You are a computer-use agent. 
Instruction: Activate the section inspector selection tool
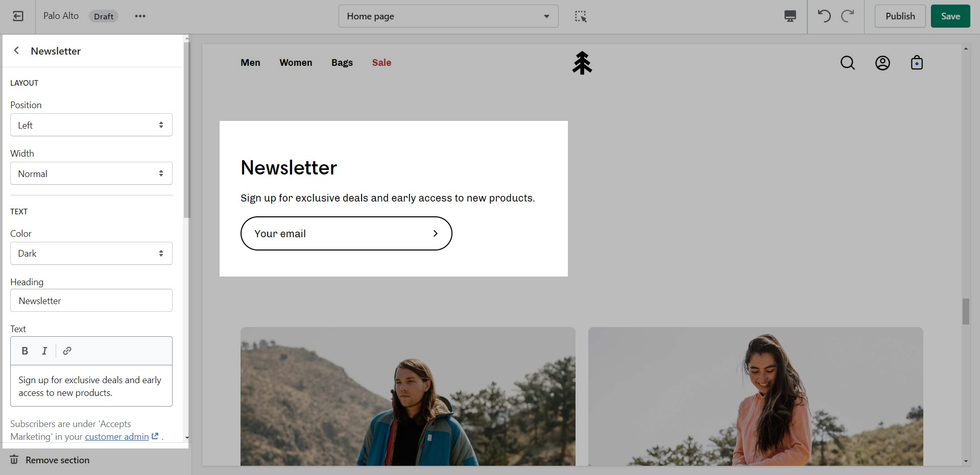coord(581,16)
